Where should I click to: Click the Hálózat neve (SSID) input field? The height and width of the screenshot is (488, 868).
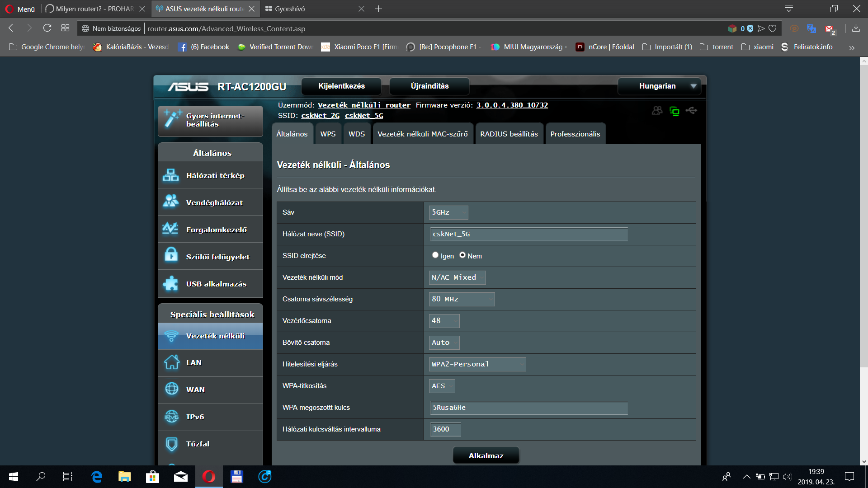pos(528,234)
